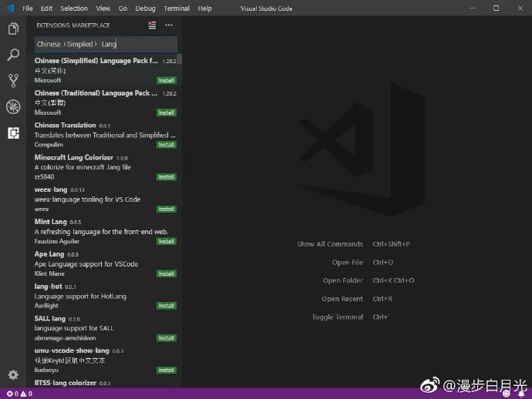Click Show All Commands shortcut hint
The width and height of the screenshot is (532, 399).
pos(353,244)
